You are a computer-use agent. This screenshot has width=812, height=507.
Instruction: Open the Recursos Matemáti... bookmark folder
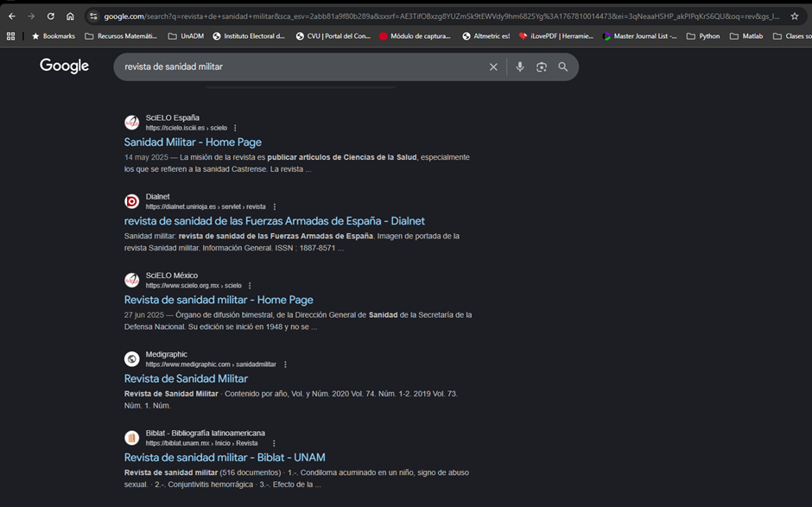pyautogui.click(x=121, y=36)
